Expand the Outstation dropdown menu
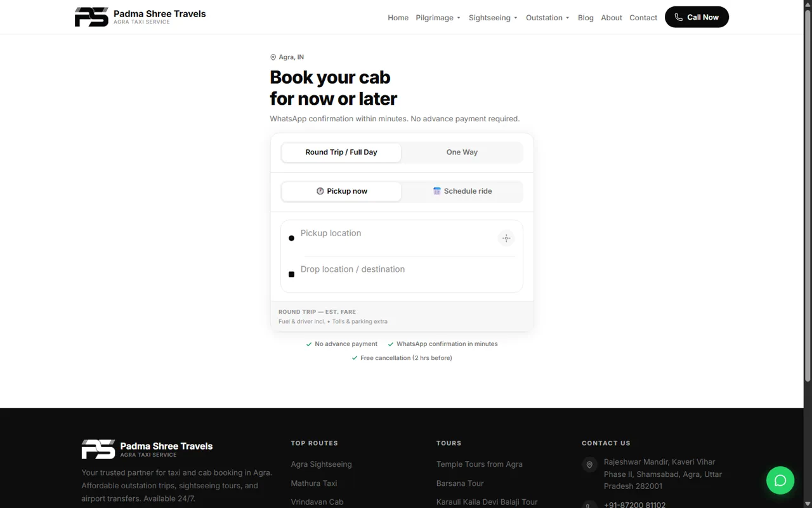 [547, 18]
